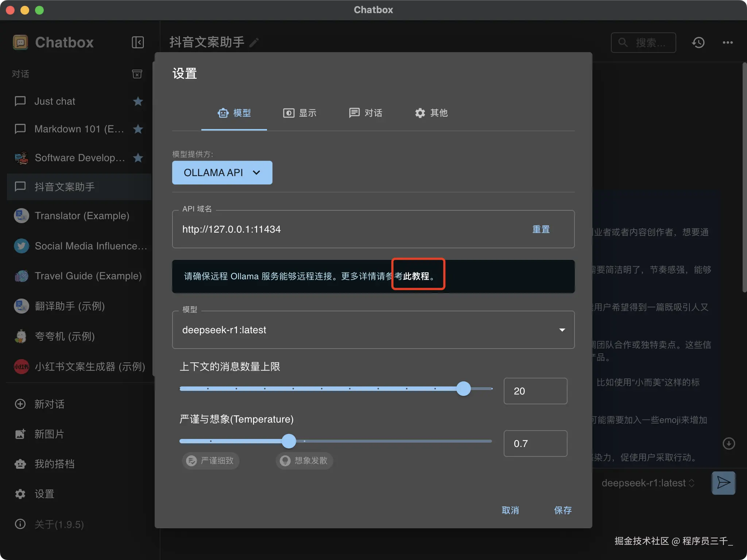Open 新图片 new image icon
747x560 pixels.
coord(20,434)
